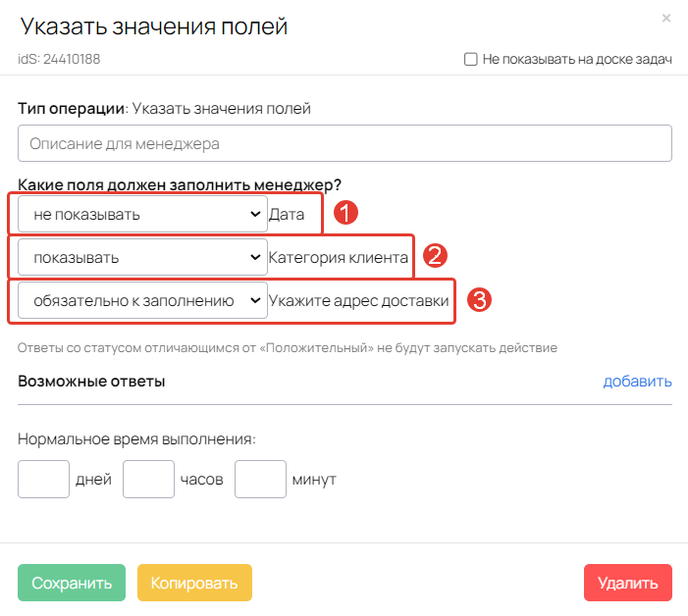Click the 'Дата' field label

click(x=287, y=215)
